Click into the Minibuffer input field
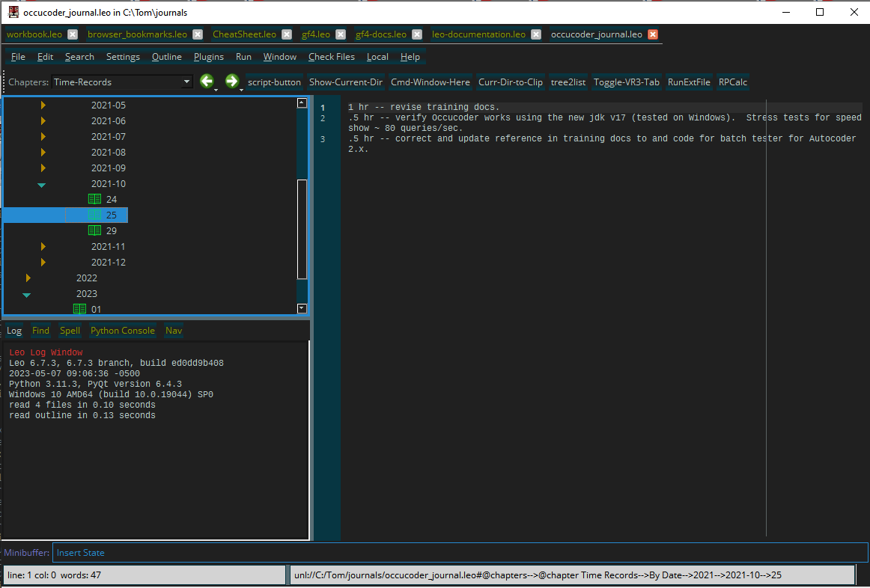This screenshot has height=588, width=870. (x=449, y=553)
